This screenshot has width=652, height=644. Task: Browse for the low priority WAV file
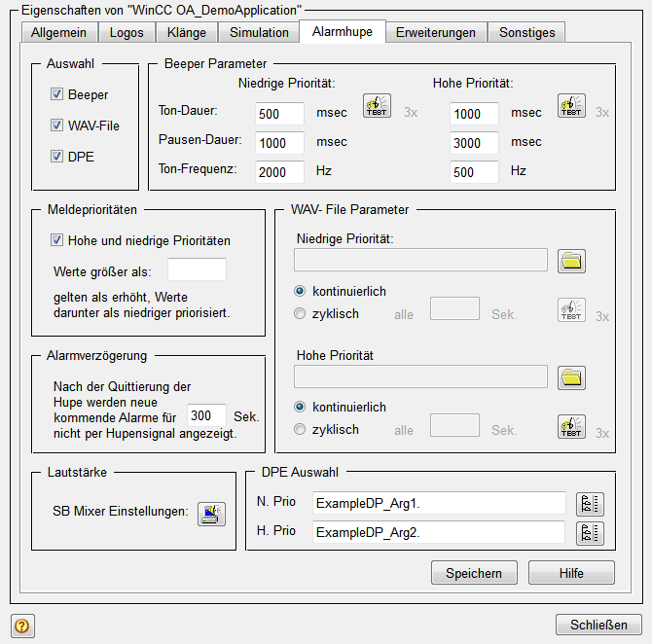[571, 261]
